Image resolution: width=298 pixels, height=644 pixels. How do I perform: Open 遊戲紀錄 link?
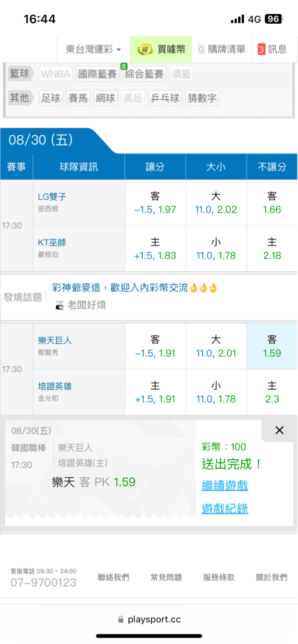(x=224, y=509)
